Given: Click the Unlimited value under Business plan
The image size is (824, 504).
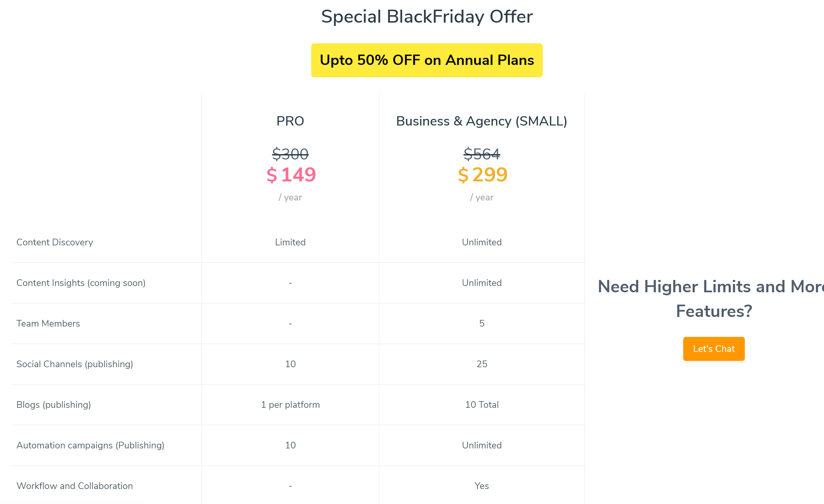Looking at the screenshot, I should tap(482, 242).
